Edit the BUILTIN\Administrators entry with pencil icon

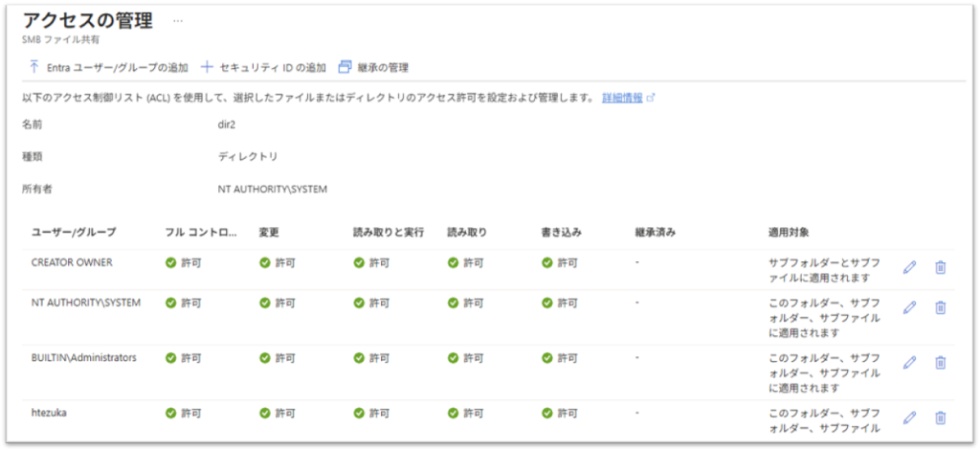tap(909, 362)
